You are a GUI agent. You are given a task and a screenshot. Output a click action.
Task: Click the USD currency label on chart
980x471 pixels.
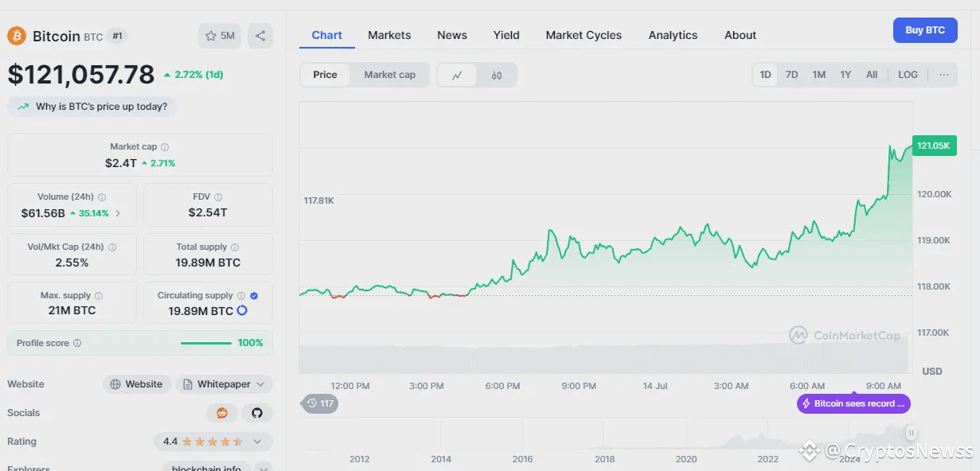pyautogui.click(x=931, y=372)
